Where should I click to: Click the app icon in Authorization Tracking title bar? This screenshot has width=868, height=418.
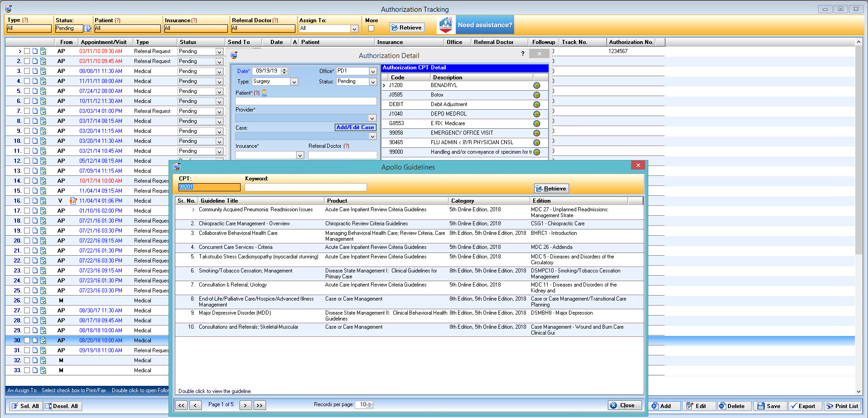tap(8, 9)
